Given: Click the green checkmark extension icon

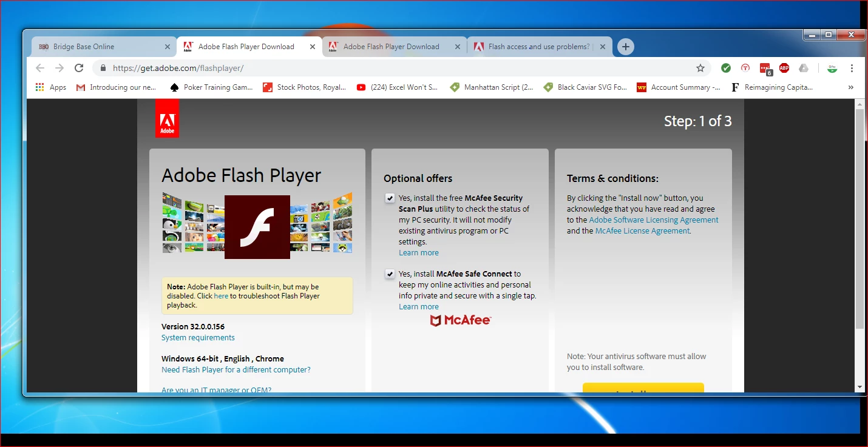Looking at the screenshot, I should tap(726, 68).
